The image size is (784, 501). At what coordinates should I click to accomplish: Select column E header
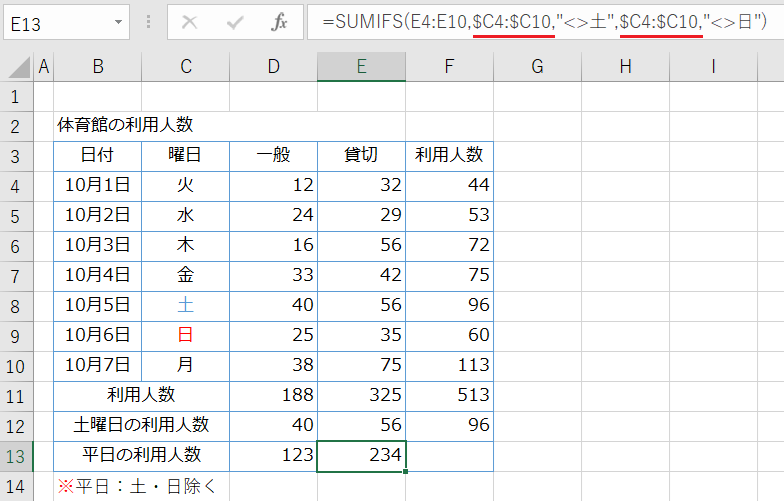click(x=362, y=66)
